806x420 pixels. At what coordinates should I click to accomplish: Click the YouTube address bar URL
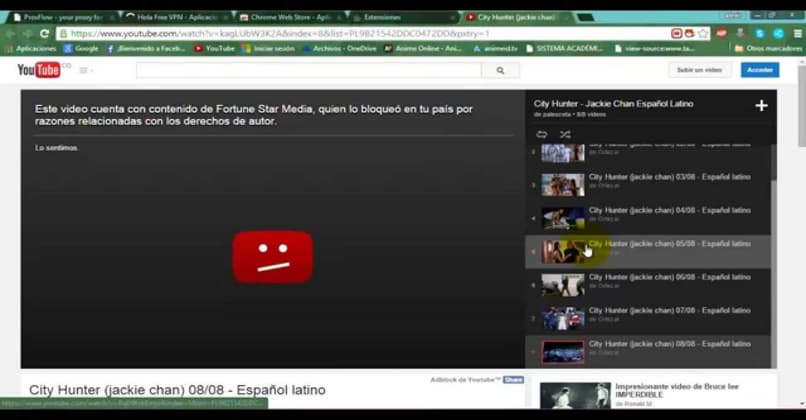280,33
